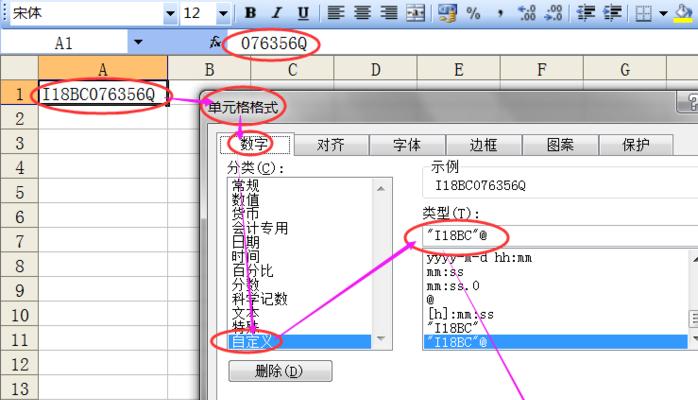The height and width of the screenshot is (400, 698).
Task: Select column D header
Action: click(375, 69)
